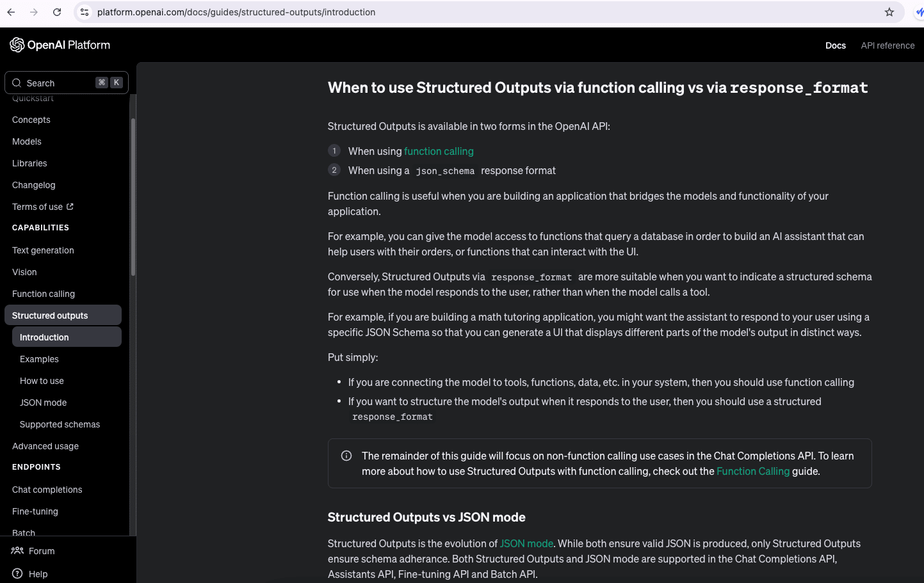This screenshot has height=583, width=924.
Task: Click the browser extension icon at top right
Action: coord(920,12)
